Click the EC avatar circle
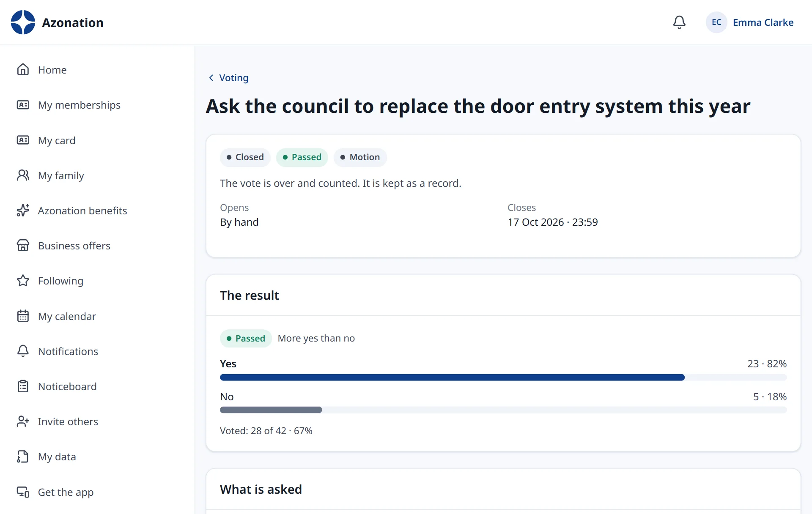Image resolution: width=812 pixels, height=514 pixels. tap(716, 22)
